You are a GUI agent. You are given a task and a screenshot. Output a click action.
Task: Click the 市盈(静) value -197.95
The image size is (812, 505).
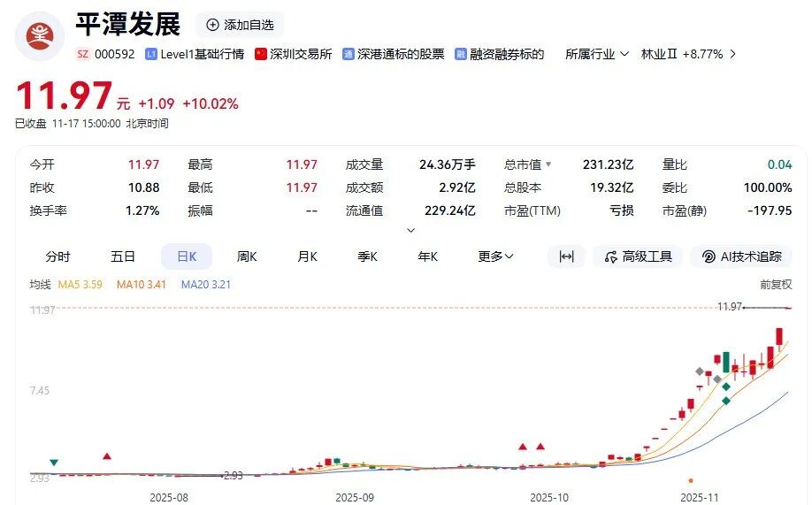770,210
